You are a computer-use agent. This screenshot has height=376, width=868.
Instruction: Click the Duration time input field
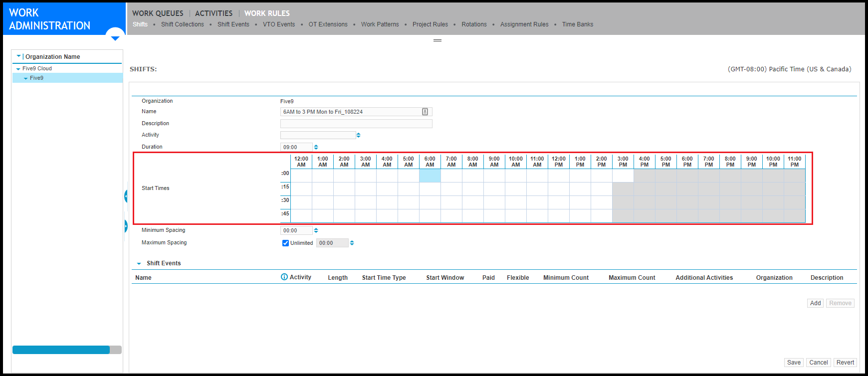click(296, 147)
